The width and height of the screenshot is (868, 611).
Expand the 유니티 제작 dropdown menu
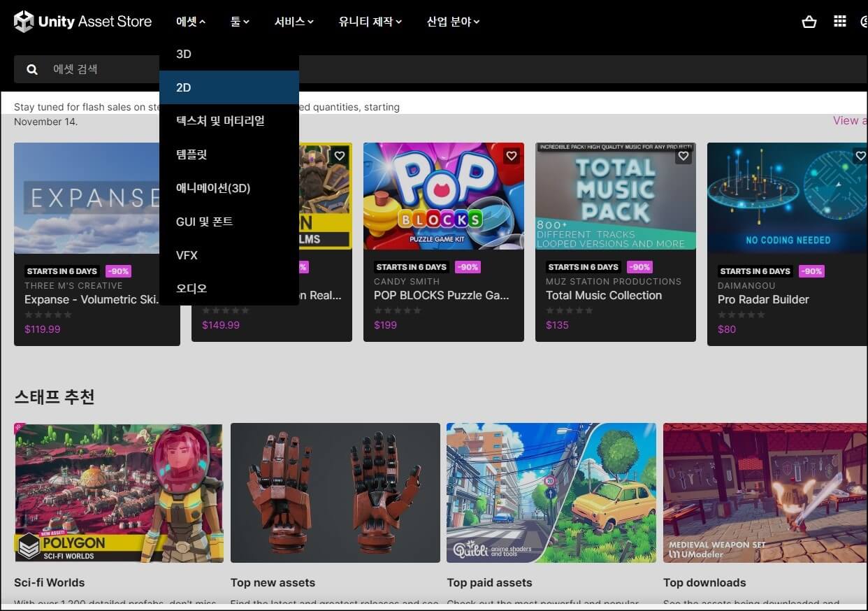[x=370, y=22]
